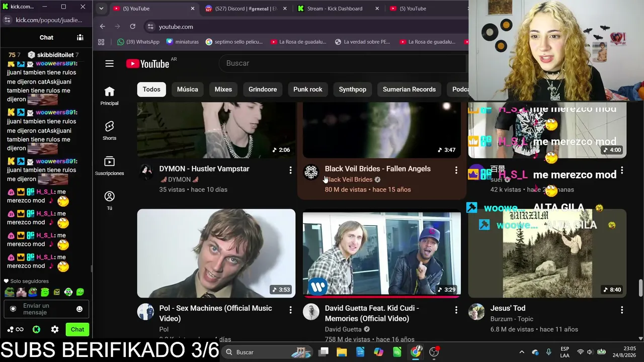The width and height of the screenshot is (644, 362).
Task: Open La verdad sobre PE... bookmark
Action: (x=363, y=42)
